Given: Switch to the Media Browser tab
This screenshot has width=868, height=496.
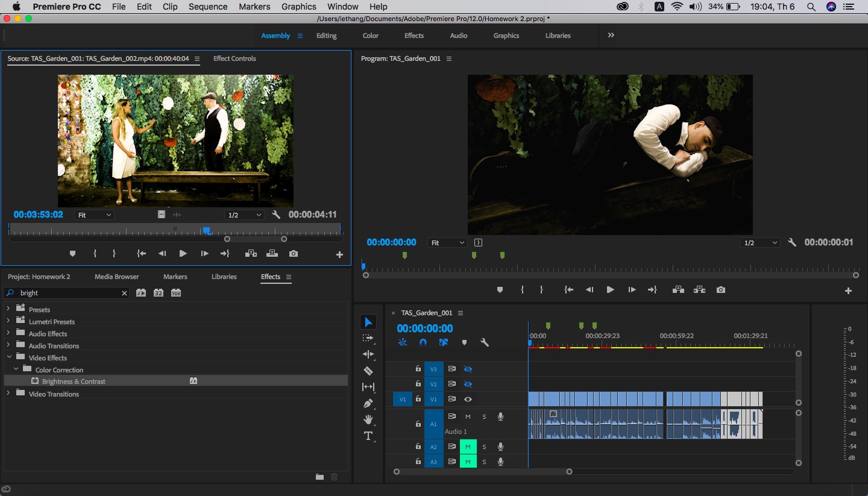Looking at the screenshot, I should point(117,277).
